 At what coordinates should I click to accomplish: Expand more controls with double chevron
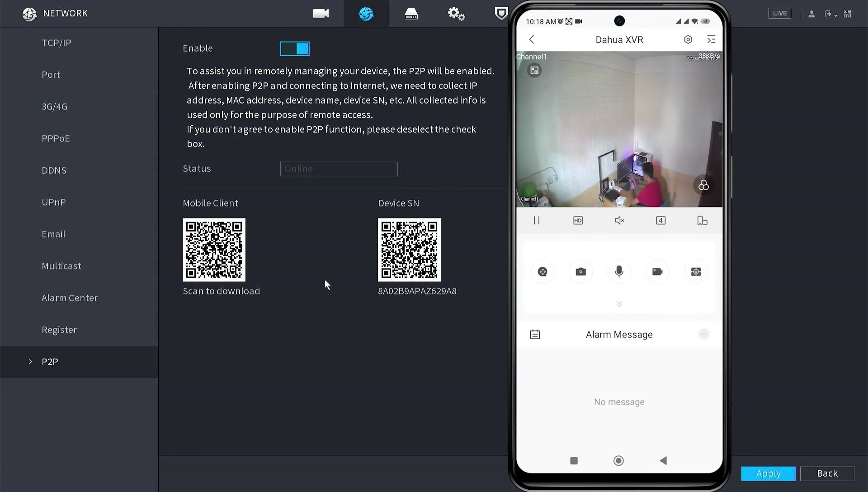pyautogui.click(x=619, y=304)
